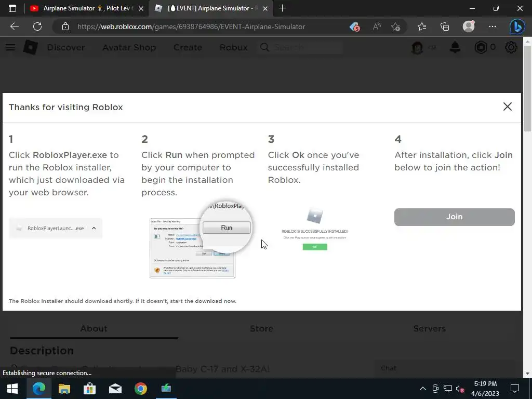The image size is (532, 399).
Task: Click the Join button in the dialog
Action: pyautogui.click(x=454, y=217)
